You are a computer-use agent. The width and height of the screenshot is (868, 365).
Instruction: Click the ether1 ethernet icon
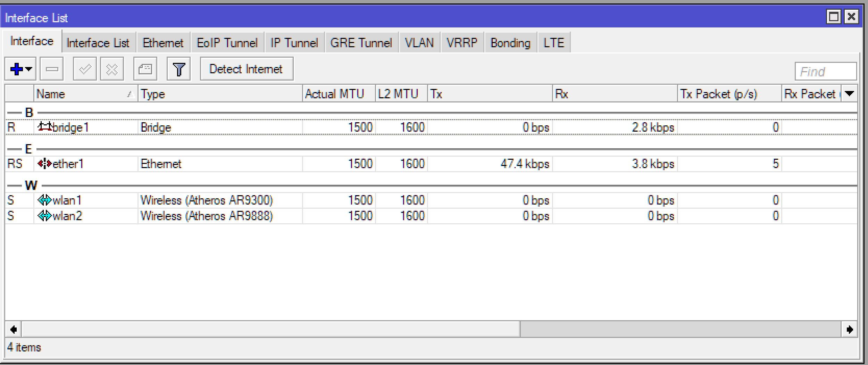coord(45,163)
